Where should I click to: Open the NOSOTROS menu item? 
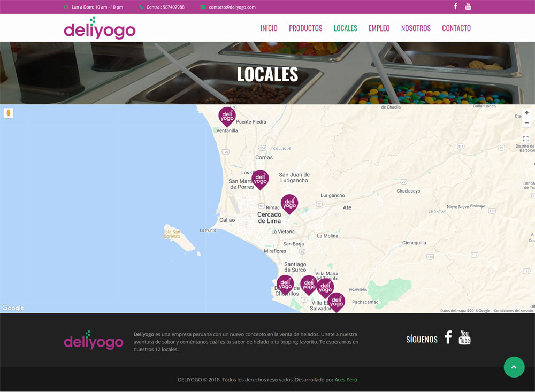click(416, 28)
